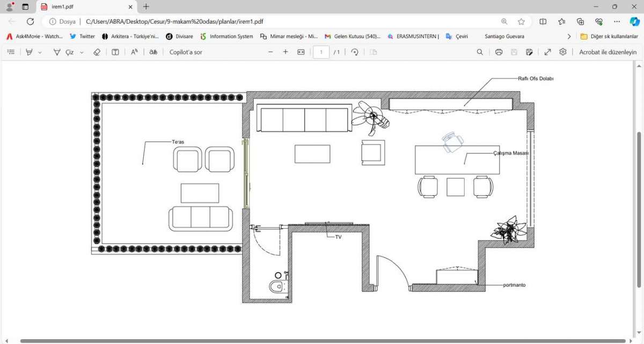The image size is (644, 344).
Task: Show more bookmarks with the chevron
Action: (569, 36)
